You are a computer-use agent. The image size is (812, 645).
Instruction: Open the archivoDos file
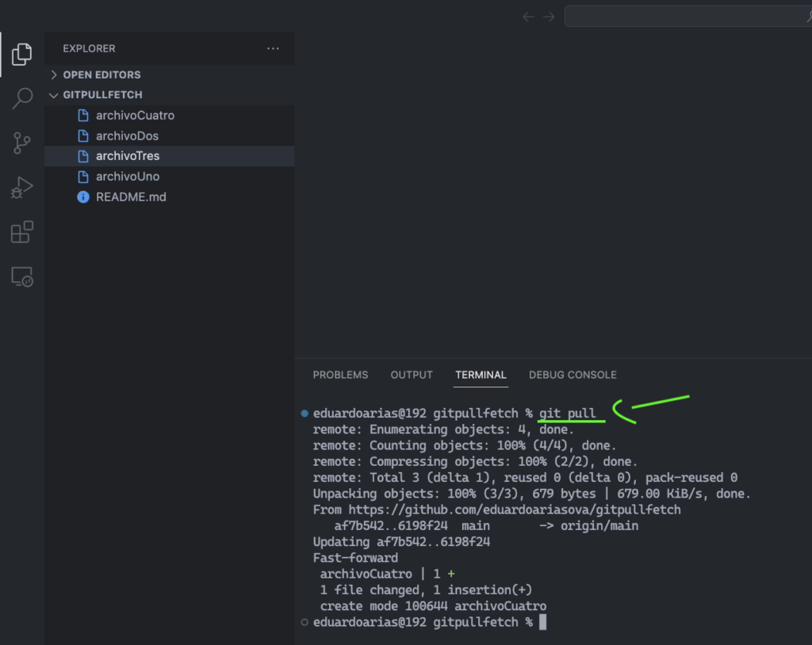coord(170,136)
